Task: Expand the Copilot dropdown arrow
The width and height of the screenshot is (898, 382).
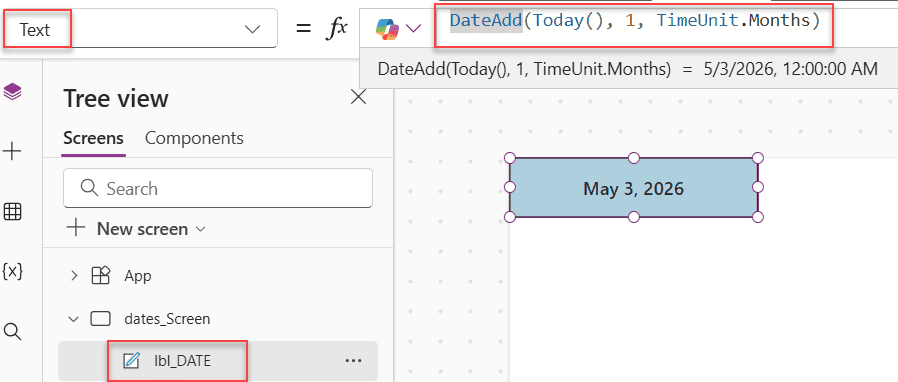Action: pyautogui.click(x=413, y=28)
